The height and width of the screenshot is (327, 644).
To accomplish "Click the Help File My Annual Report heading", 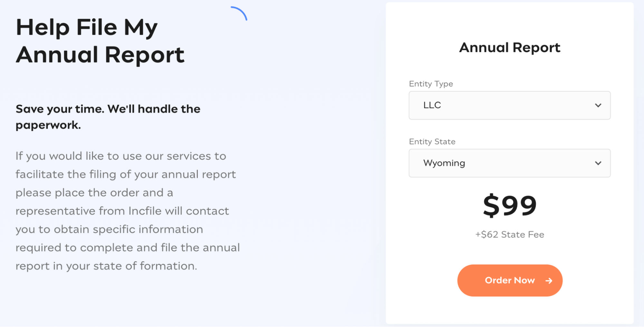I will click(100, 40).
